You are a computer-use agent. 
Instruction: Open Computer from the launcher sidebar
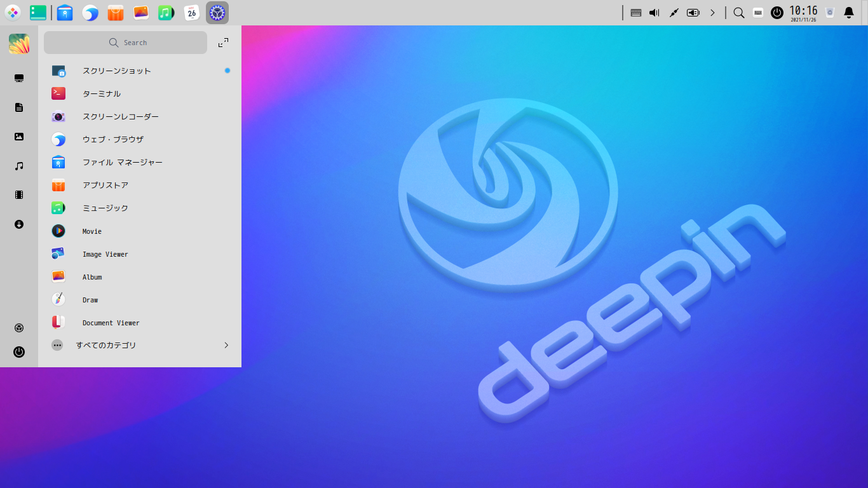19,78
